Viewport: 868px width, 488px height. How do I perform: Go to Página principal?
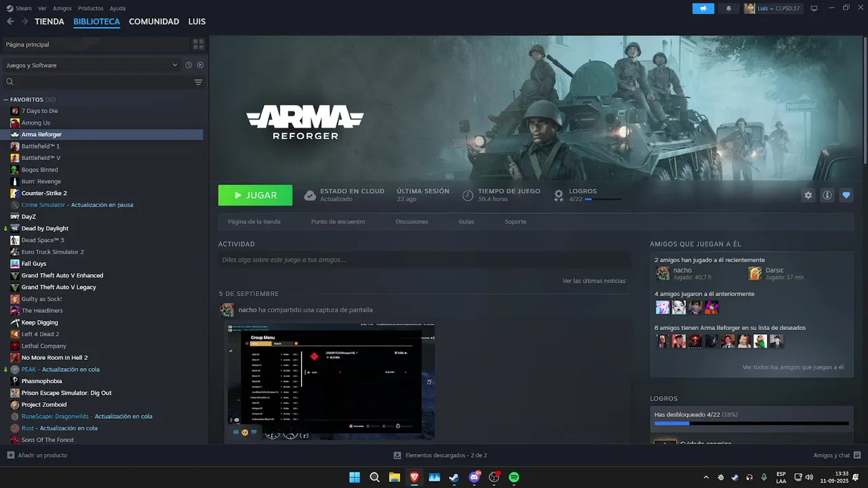point(27,44)
